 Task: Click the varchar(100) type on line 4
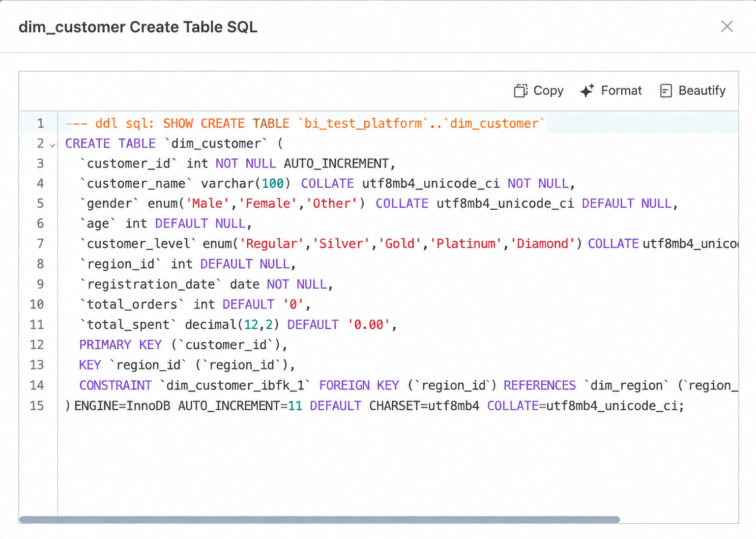(246, 183)
